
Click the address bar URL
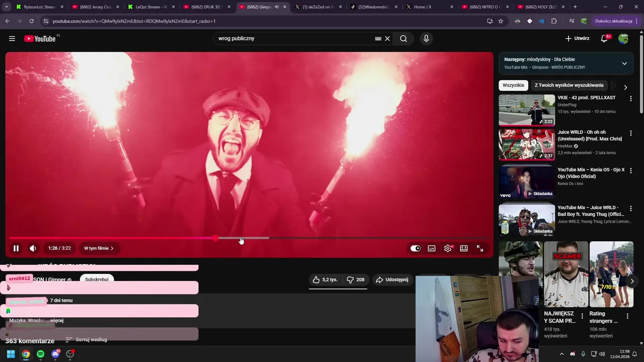click(x=134, y=21)
